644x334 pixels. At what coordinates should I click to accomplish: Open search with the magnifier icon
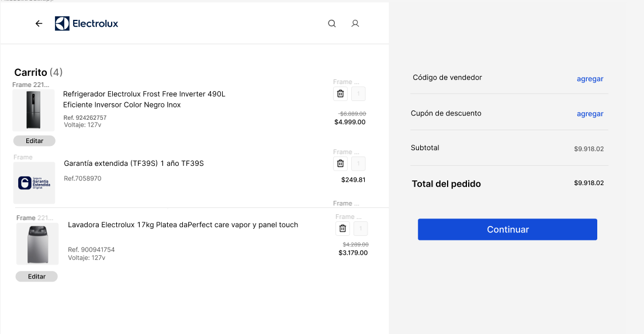click(332, 24)
